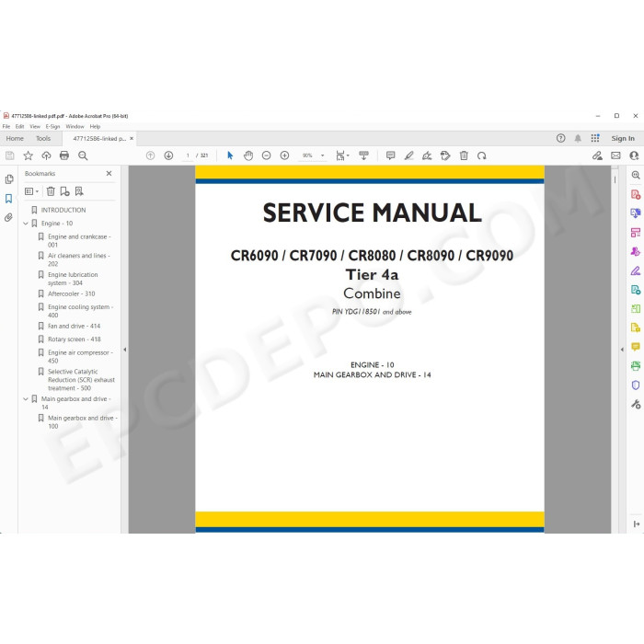
Task: Open the Attachments paperclip panel
Action: point(8,217)
